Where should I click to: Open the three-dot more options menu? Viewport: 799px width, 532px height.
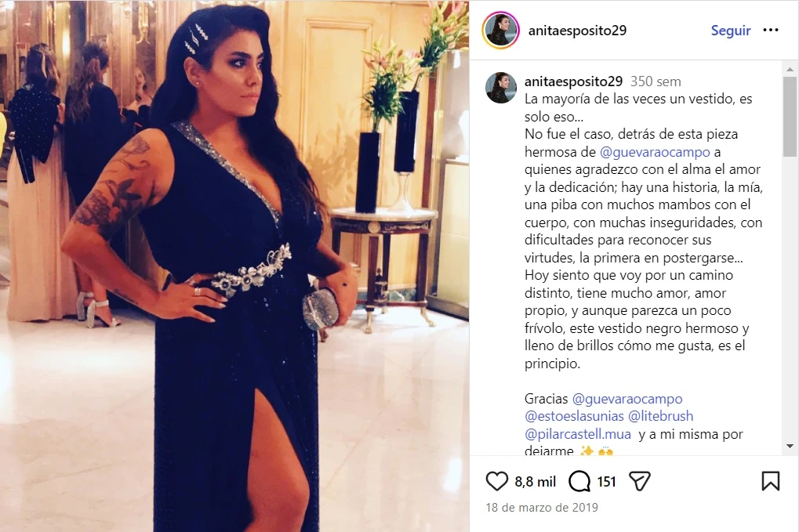(771, 30)
